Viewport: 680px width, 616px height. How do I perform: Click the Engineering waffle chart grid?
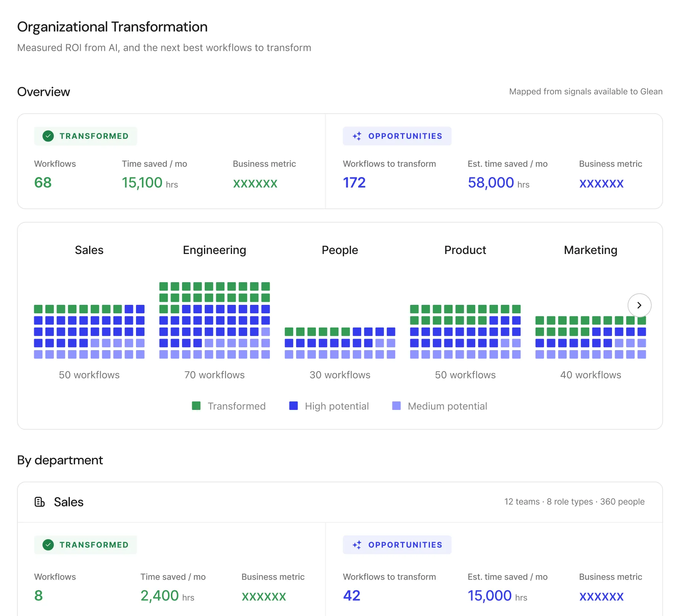[x=214, y=320]
